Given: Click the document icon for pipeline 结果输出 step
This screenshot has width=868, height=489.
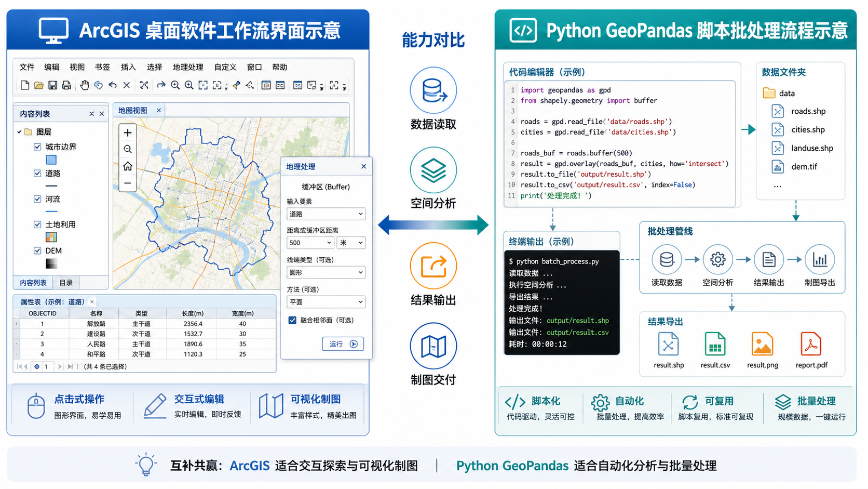Looking at the screenshot, I should 769,259.
